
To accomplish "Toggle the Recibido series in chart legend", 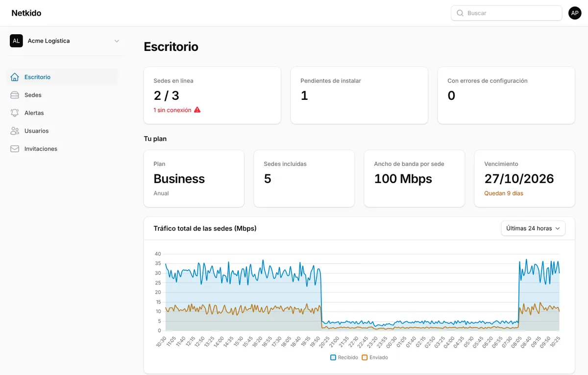I will pos(344,357).
